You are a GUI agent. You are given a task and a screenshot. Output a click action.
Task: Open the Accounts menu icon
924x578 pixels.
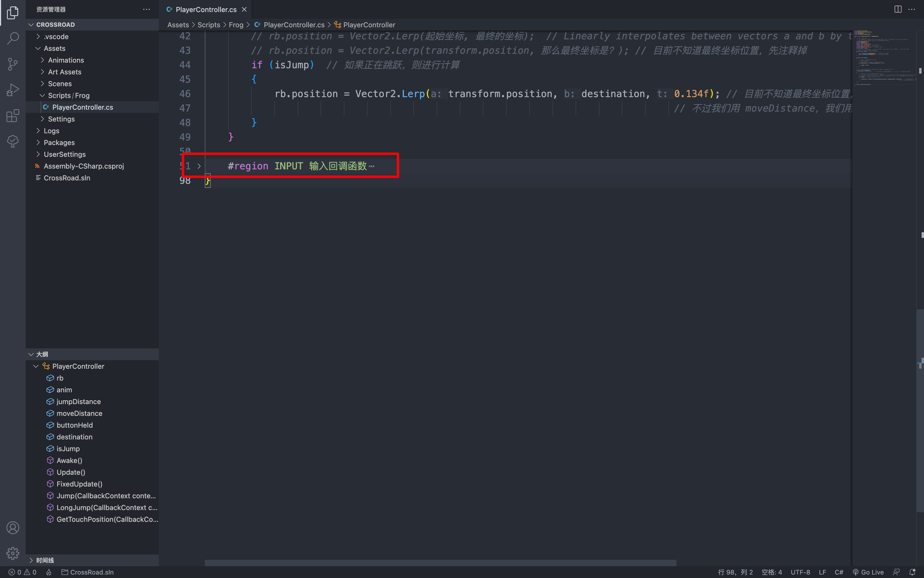click(x=13, y=527)
